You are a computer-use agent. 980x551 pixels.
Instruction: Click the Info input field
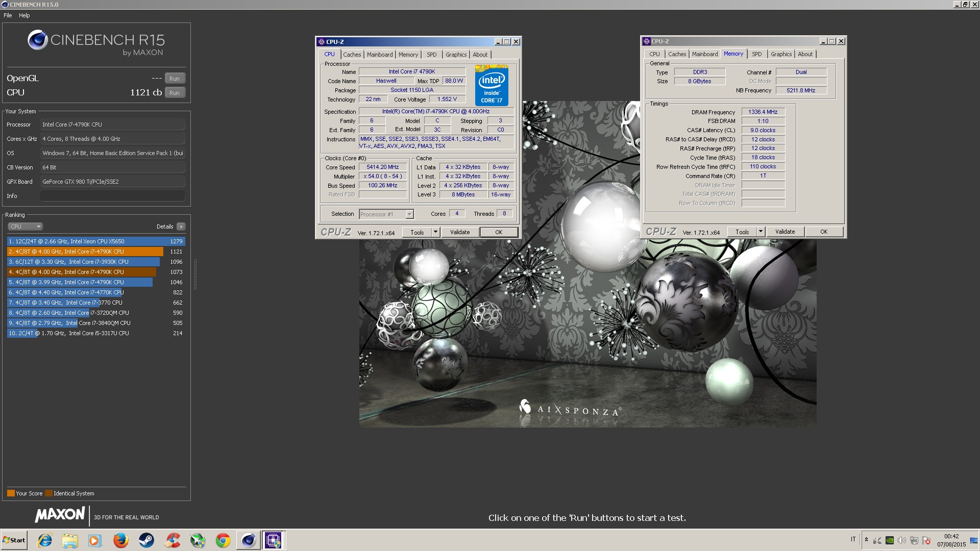point(112,196)
